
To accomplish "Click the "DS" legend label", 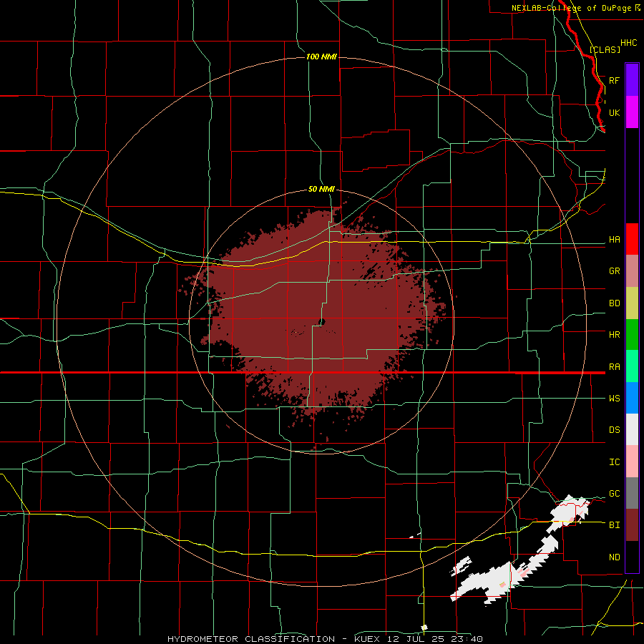I will 614,430.
